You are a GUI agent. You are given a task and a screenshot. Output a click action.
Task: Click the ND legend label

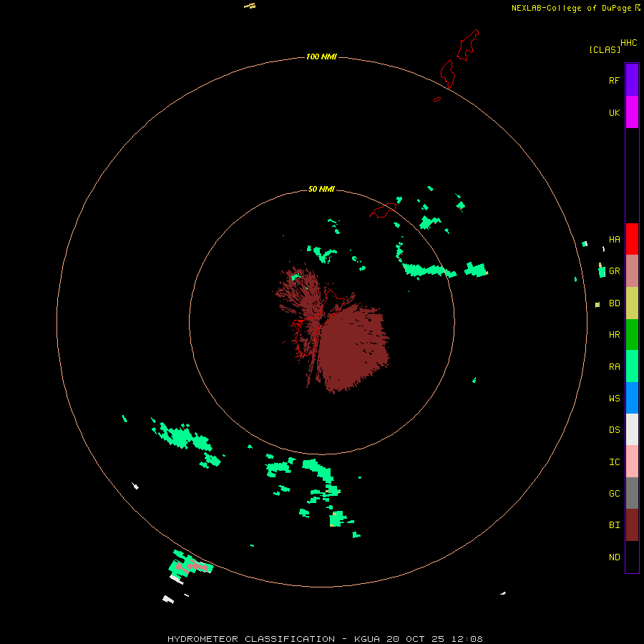[615, 557]
